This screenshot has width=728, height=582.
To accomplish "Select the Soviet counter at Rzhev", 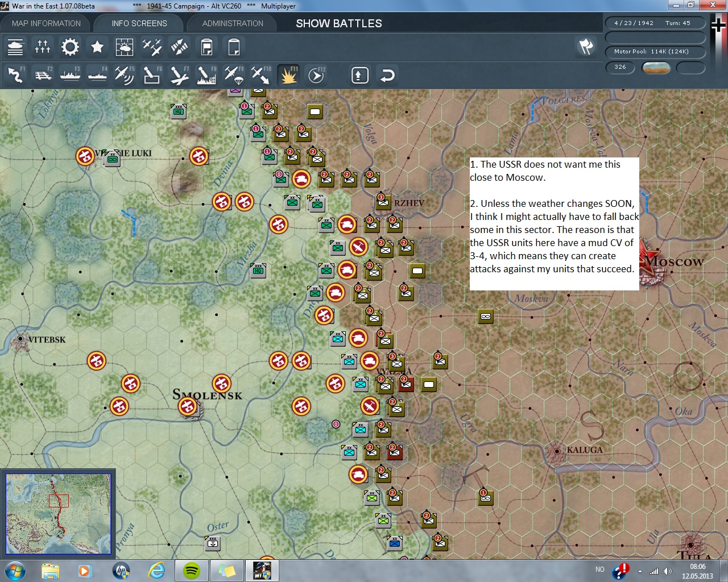I will click(x=383, y=202).
